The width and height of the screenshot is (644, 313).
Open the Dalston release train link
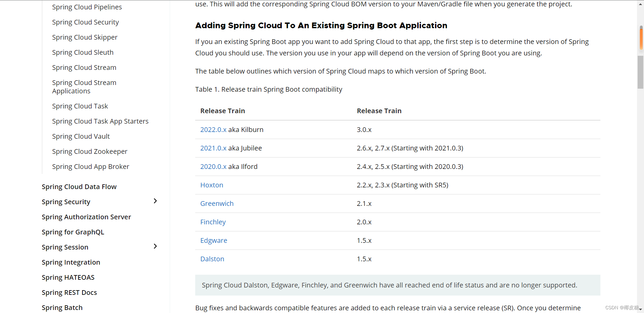[212, 259]
